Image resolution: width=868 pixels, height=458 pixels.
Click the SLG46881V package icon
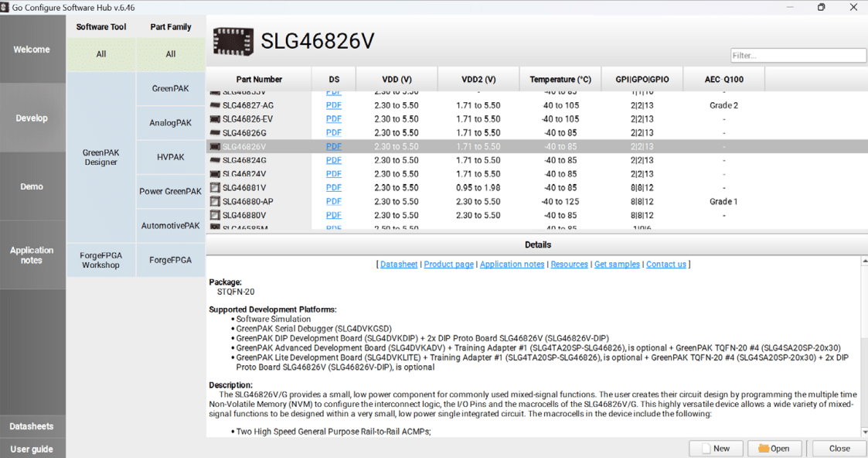coord(215,188)
